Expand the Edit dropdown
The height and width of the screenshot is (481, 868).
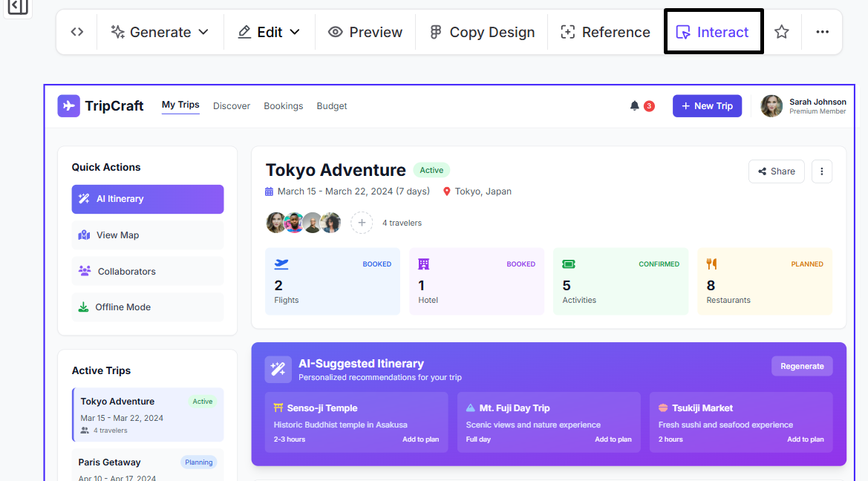tap(269, 32)
